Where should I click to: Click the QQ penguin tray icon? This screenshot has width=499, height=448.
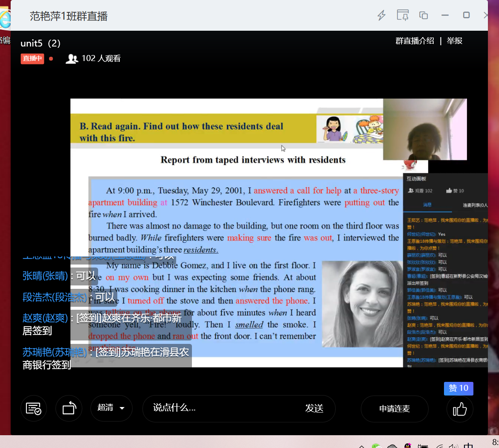coord(408,446)
